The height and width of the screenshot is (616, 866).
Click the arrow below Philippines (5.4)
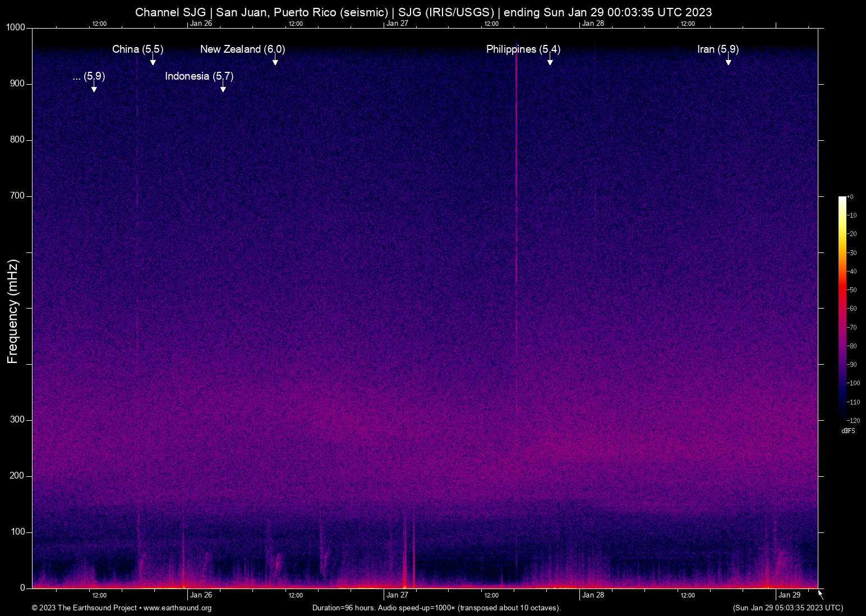[550, 62]
